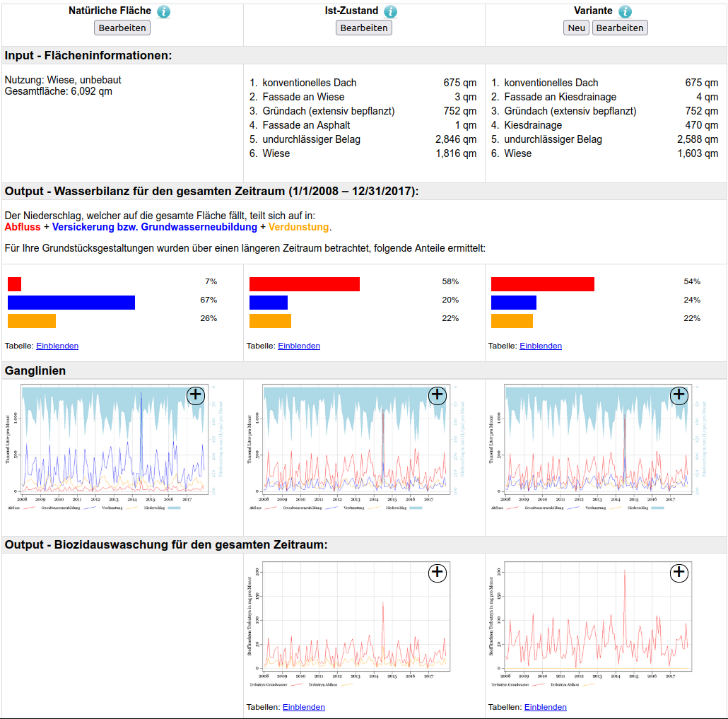This screenshot has height=719, width=728.
Task: Enlarge the Variante Ganglinien chart
Action: [679, 395]
